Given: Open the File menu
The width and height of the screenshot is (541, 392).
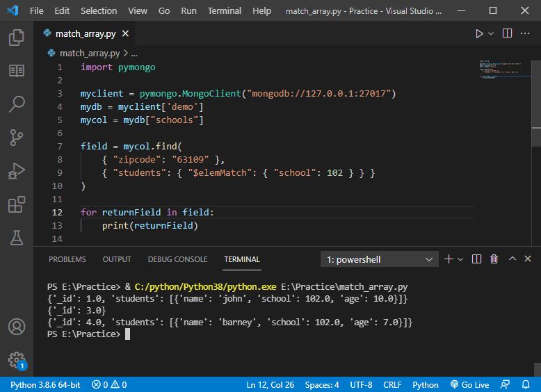Looking at the screenshot, I should [x=37, y=10].
